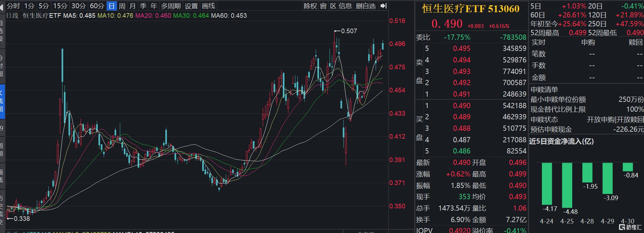Click the 4-29 net inflow bar
Screen dimensions: 644x233
608,178
